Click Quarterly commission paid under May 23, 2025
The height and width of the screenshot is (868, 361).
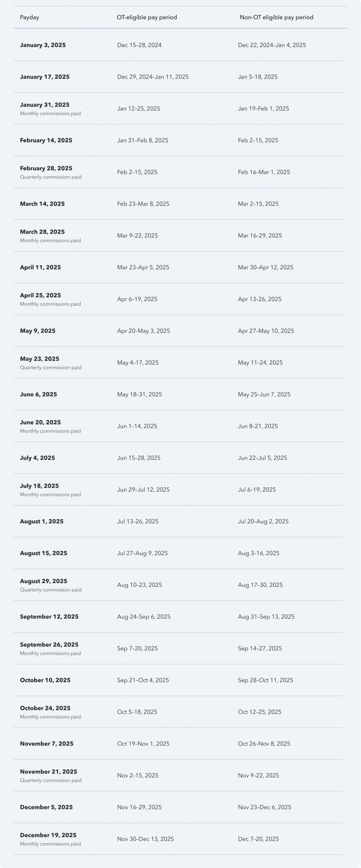click(50, 368)
